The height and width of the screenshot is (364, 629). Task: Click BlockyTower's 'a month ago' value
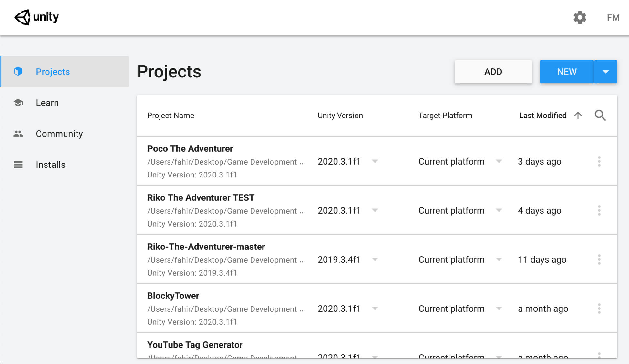coord(543,309)
